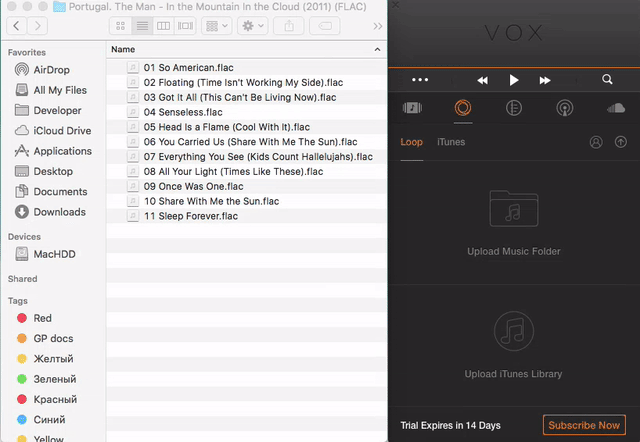Go forward in Finder
Image resolution: width=640 pixels, height=442 pixels.
pos(38,26)
